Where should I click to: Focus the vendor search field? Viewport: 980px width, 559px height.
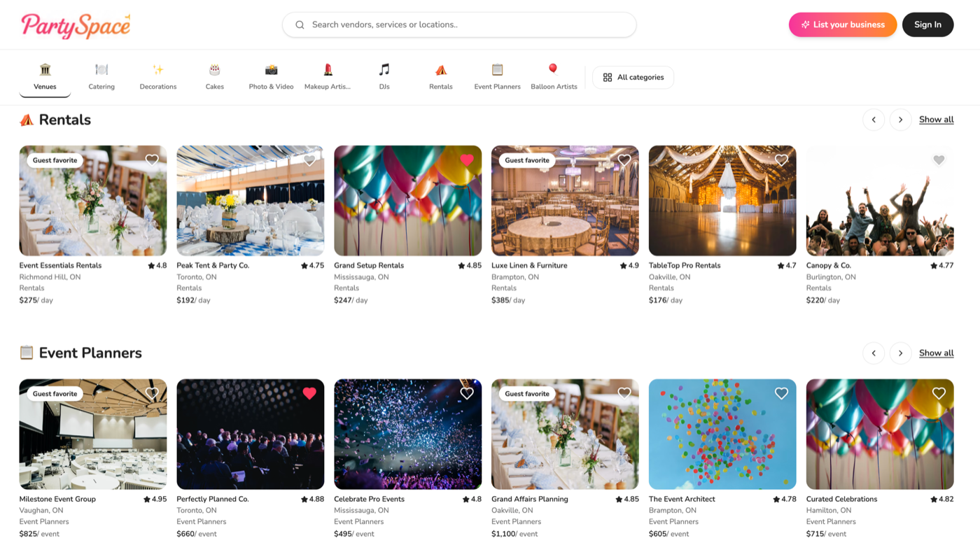459,24
